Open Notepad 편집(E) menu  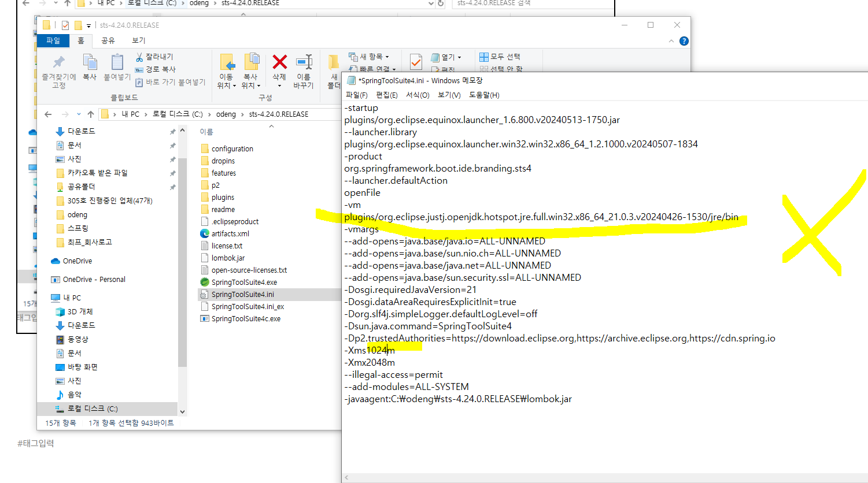(387, 95)
